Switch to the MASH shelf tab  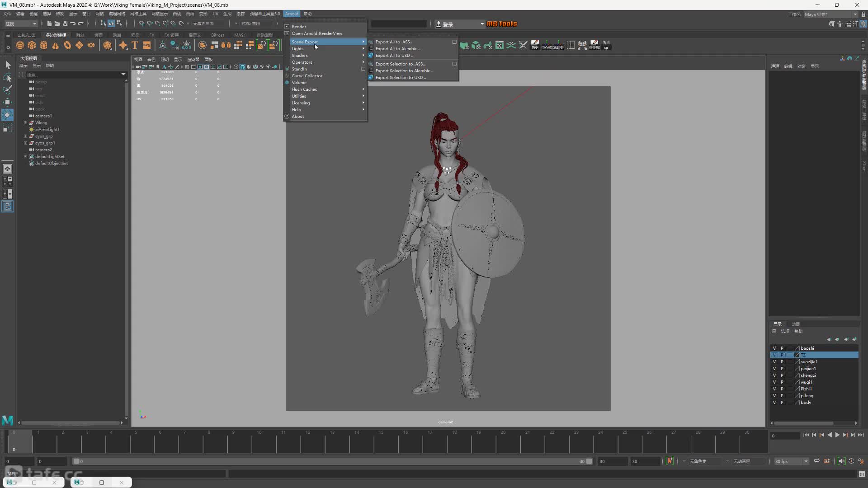pos(240,35)
